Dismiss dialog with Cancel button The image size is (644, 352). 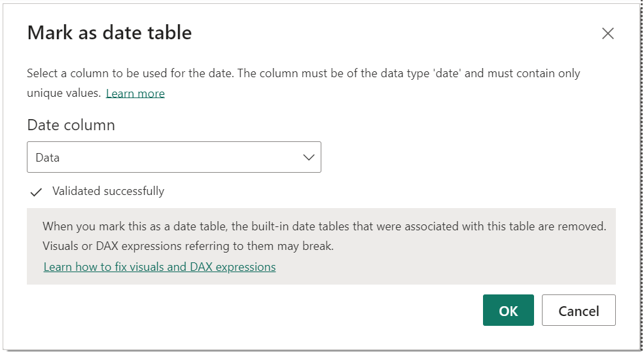(579, 310)
